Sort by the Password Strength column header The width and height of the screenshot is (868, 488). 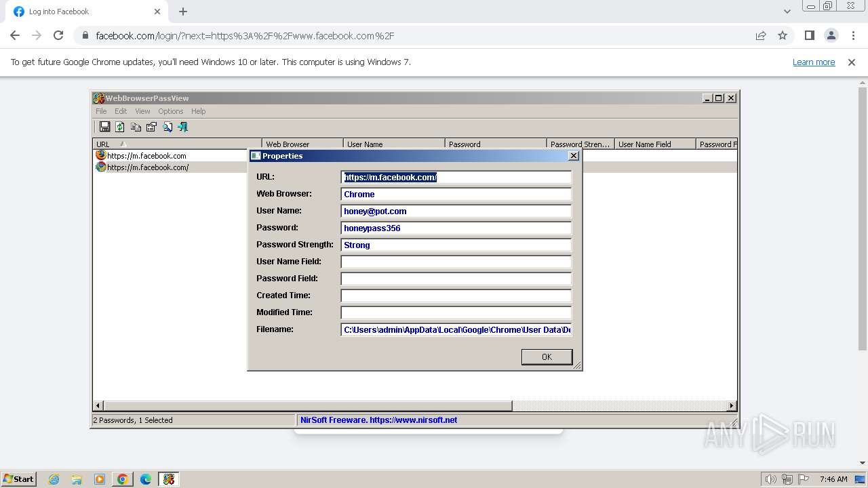click(x=580, y=144)
